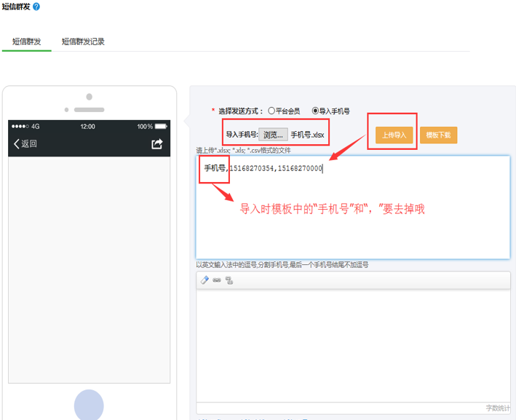
Task: Click the 字数统计 word count label
Action: pyautogui.click(x=498, y=408)
